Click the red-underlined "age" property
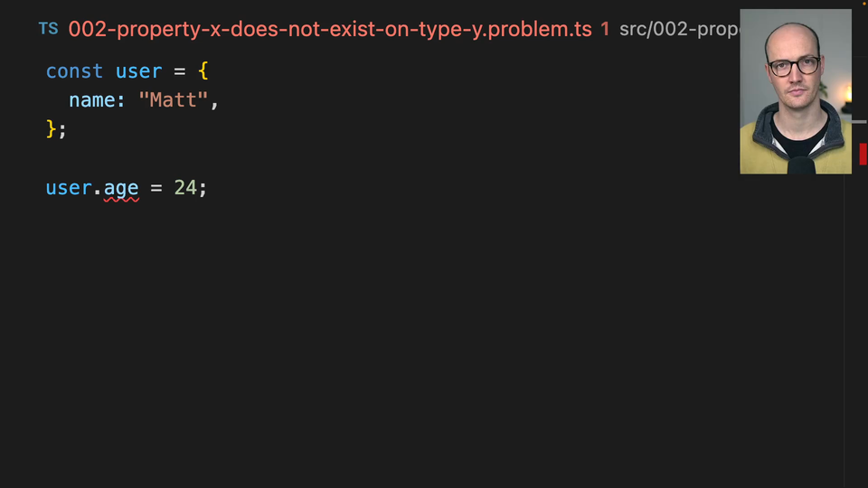This screenshot has width=868, height=488. (x=121, y=188)
